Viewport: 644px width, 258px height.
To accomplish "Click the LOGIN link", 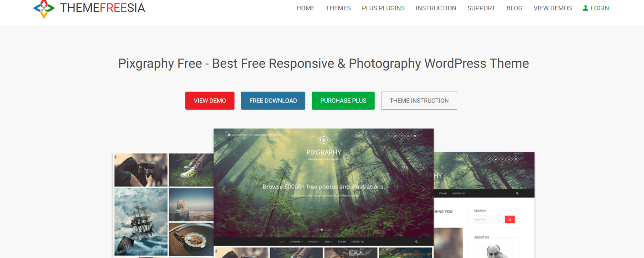I will 596,8.
